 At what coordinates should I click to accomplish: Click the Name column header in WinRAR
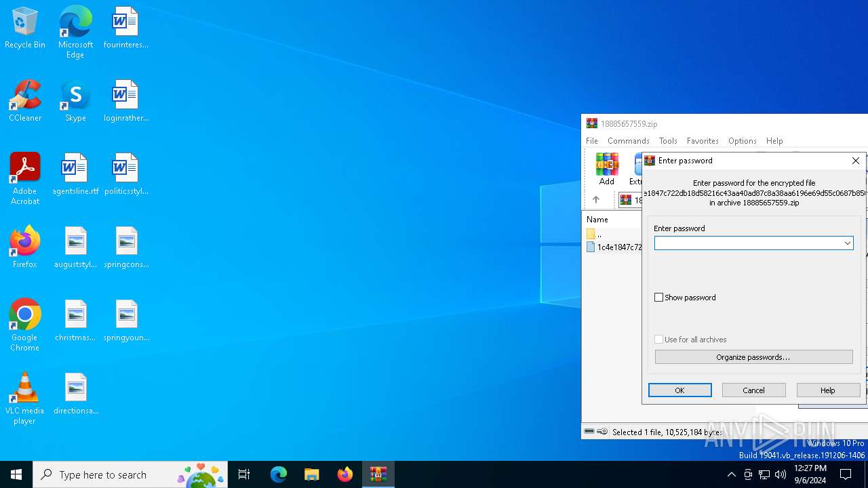click(x=597, y=220)
